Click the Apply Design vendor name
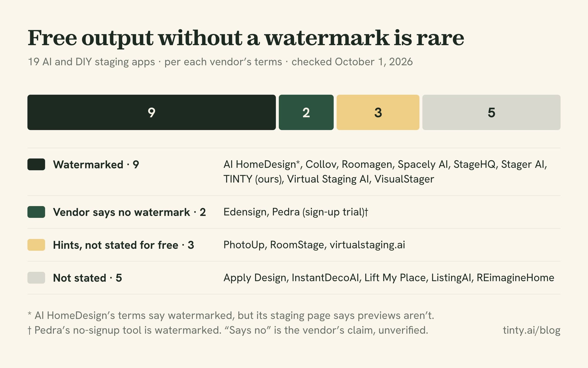 [x=255, y=278]
